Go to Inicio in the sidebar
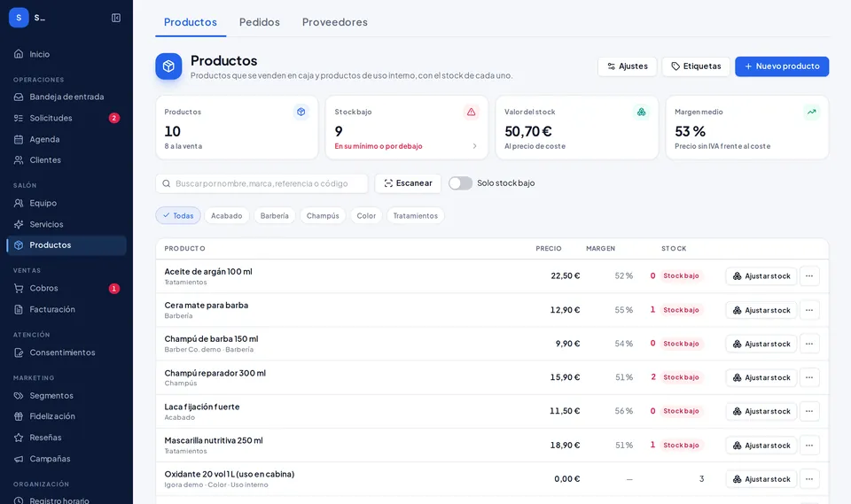The width and height of the screenshot is (851, 504). pyautogui.click(x=66, y=54)
